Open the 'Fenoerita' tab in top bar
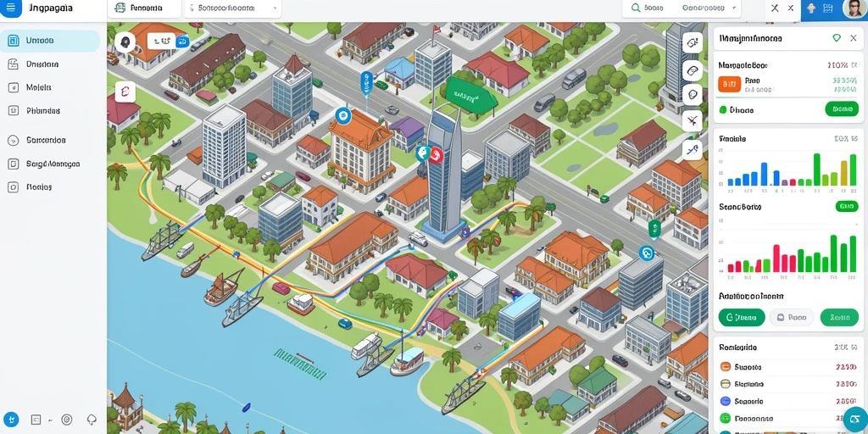 click(x=143, y=8)
